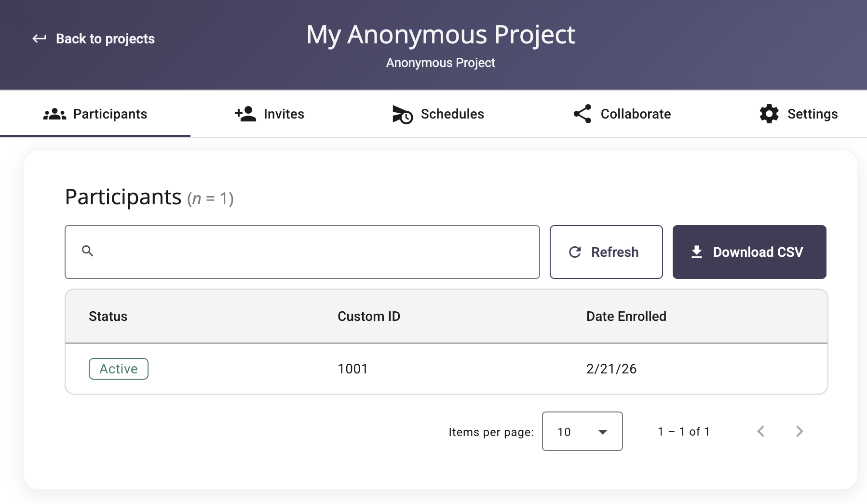This screenshot has width=867, height=504.
Task: Click the circular refresh arrow icon
Action: 575,252
